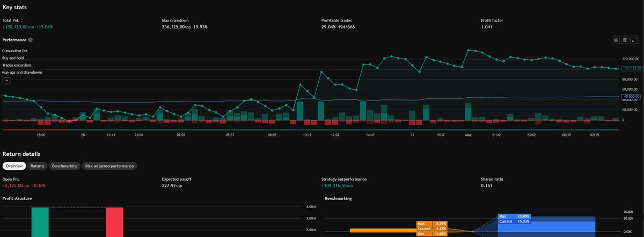Open the performance chart settings icon

click(616, 40)
